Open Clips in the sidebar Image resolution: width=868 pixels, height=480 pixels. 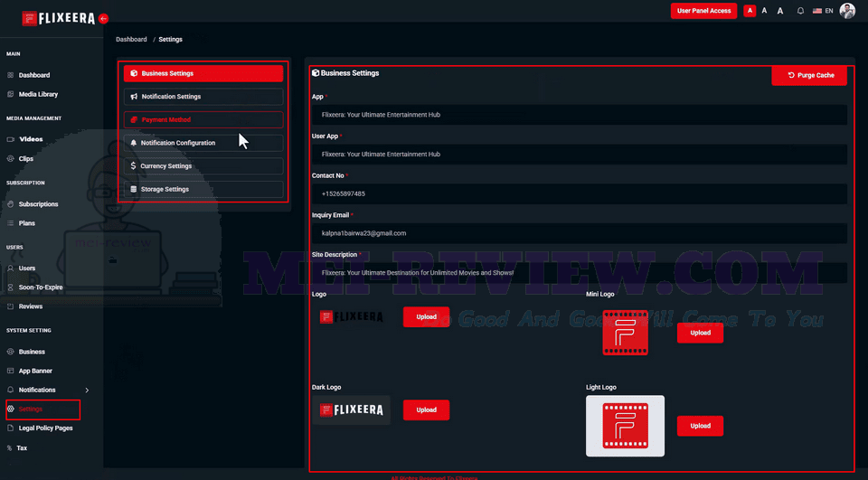pos(26,159)
